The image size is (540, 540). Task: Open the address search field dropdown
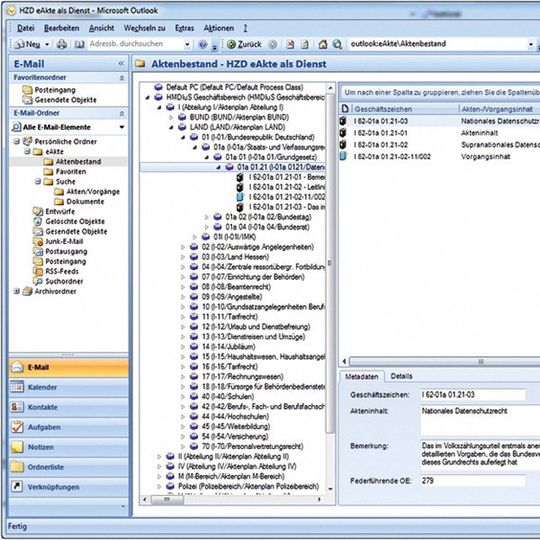[187, 44]
